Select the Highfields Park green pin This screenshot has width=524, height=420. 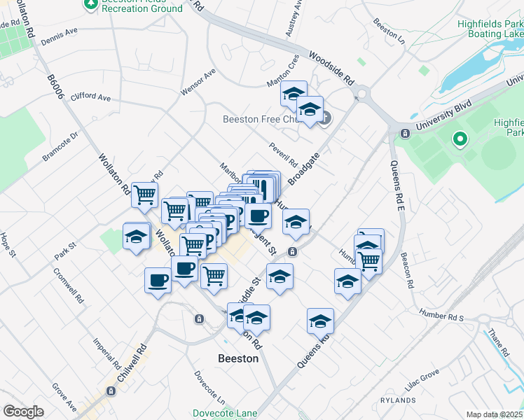(x=460, y=140)
